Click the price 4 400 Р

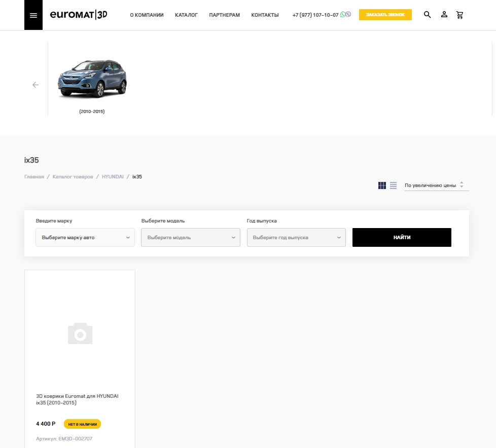46,424
